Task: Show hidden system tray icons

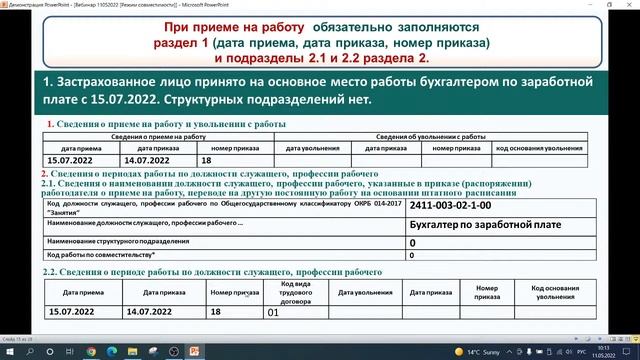Action: click(x=509, y=352)
